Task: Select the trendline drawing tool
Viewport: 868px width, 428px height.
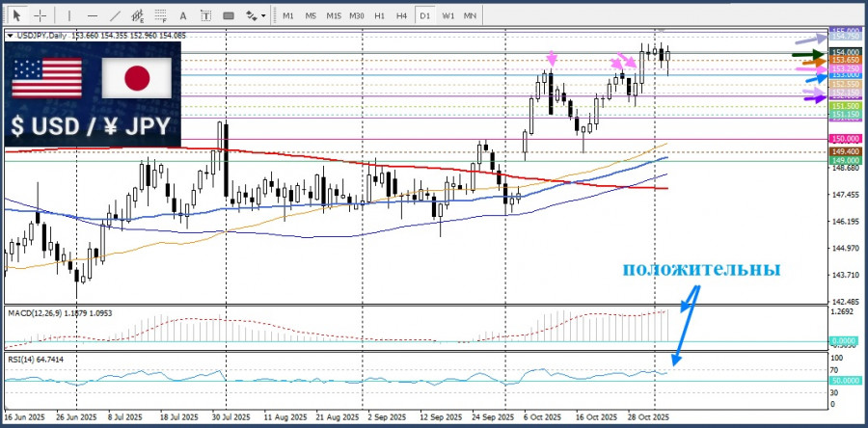Action: 116,15
